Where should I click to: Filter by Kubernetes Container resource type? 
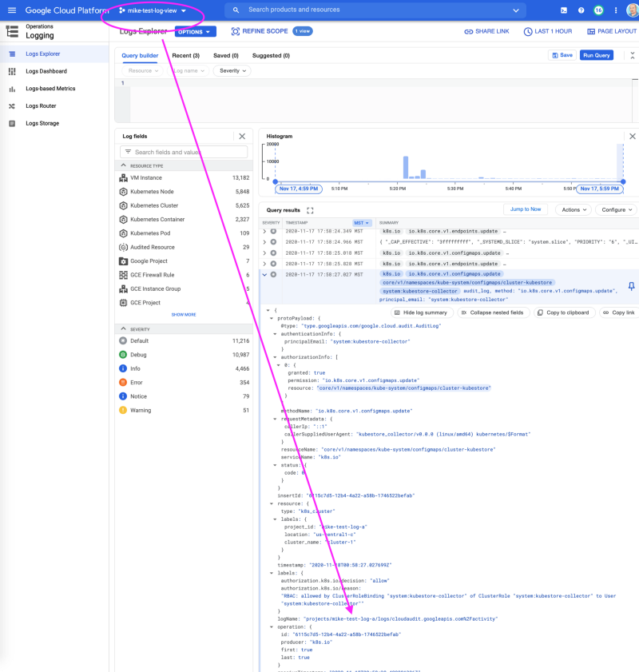pos(185,220)
